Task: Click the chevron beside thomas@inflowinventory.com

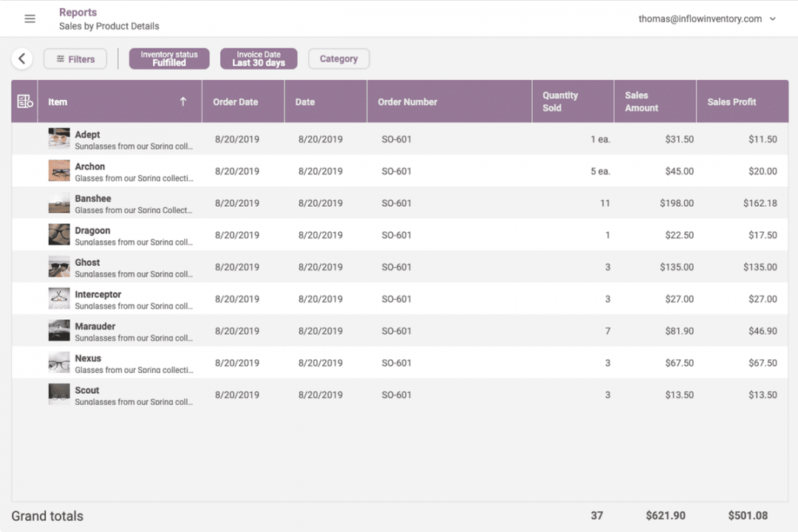Action: pos(774,19)
